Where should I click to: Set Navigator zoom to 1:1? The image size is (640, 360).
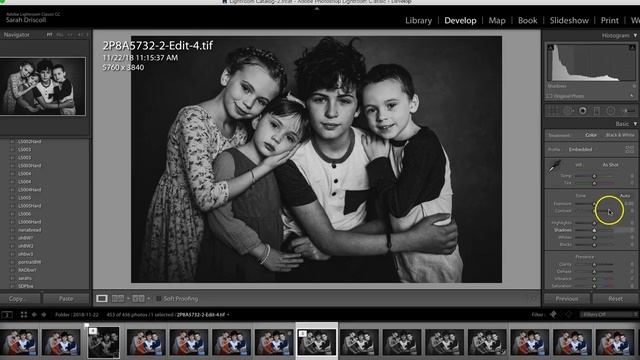coord(70,35)
